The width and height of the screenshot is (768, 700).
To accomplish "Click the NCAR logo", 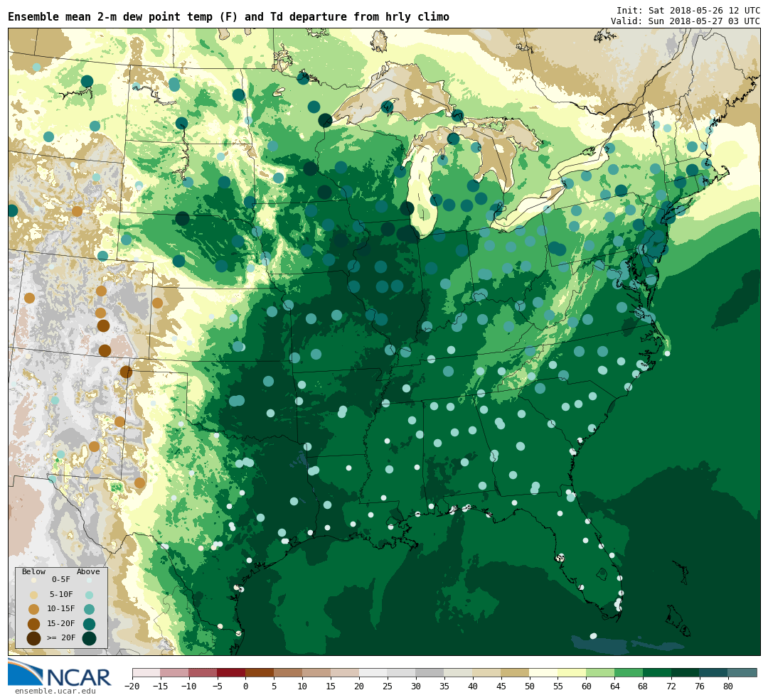I will 59,673.
